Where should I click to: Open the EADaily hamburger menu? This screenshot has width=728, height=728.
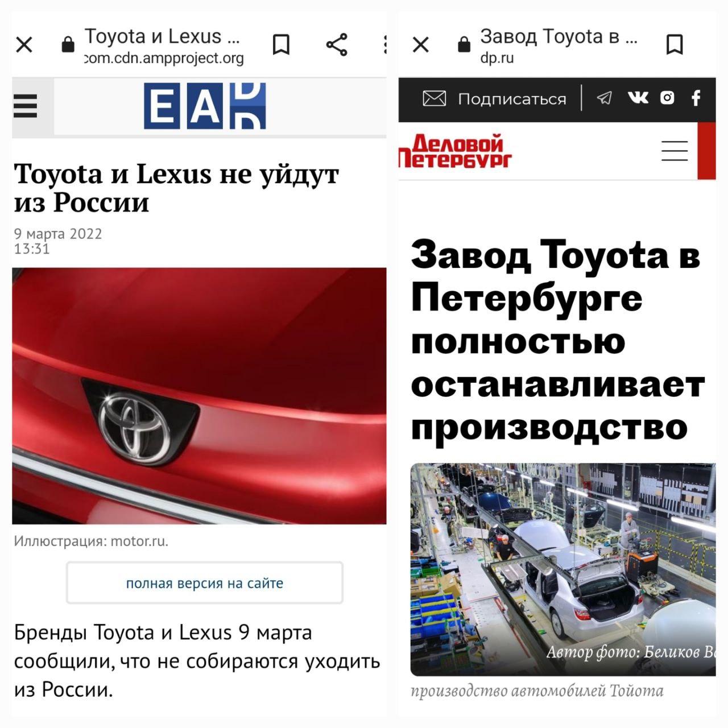point(26,106)
